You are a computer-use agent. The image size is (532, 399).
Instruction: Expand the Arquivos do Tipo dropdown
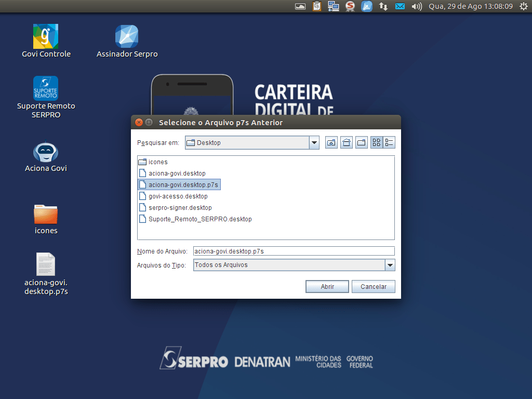pos(390,265)
